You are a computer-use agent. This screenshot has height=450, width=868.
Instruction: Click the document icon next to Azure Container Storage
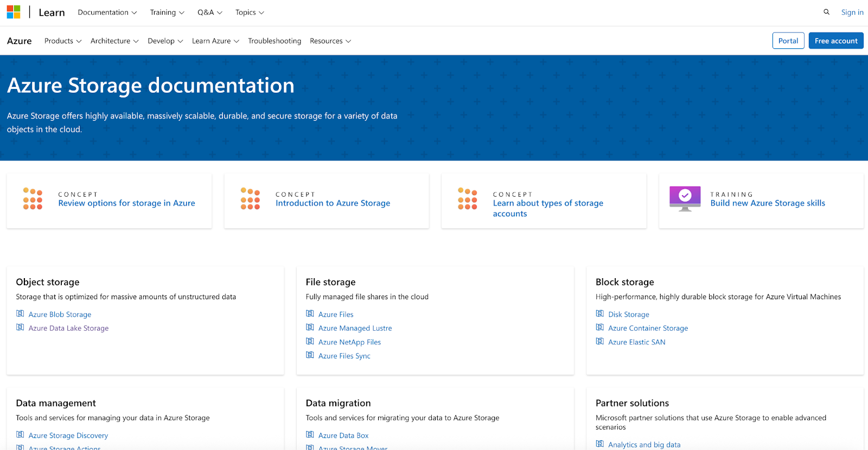click(x=599, y=327)
